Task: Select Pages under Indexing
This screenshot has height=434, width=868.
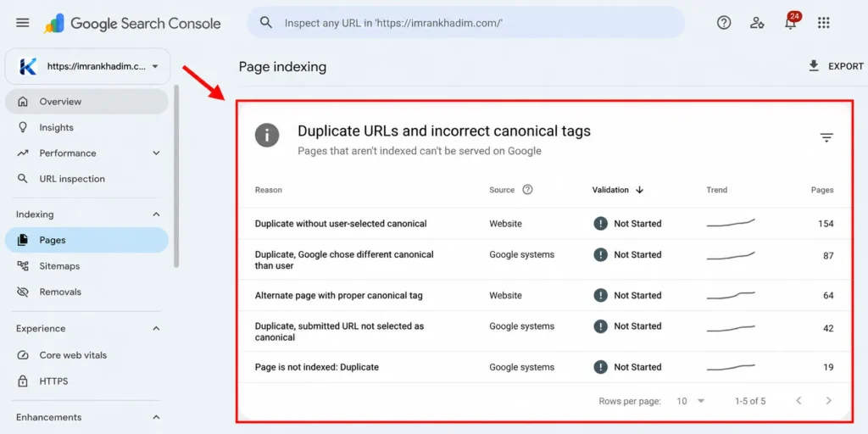Action: [x=86, y=240]
